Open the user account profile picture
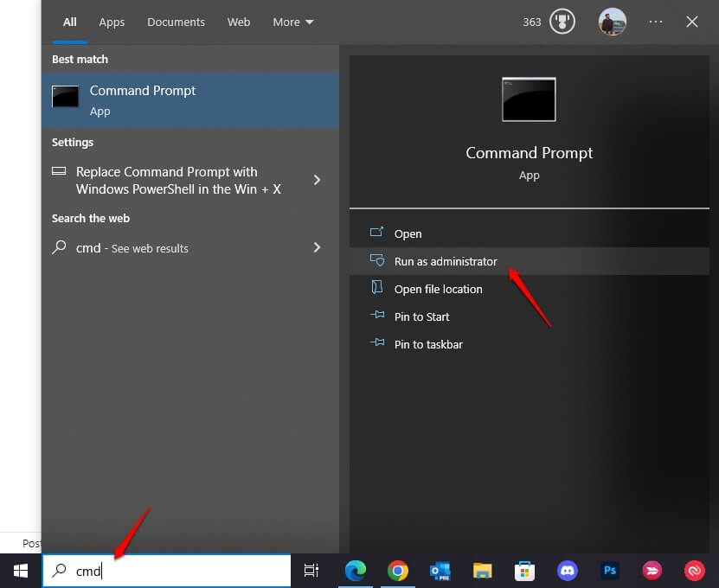The image size is (719, 588). pos(612,22)
